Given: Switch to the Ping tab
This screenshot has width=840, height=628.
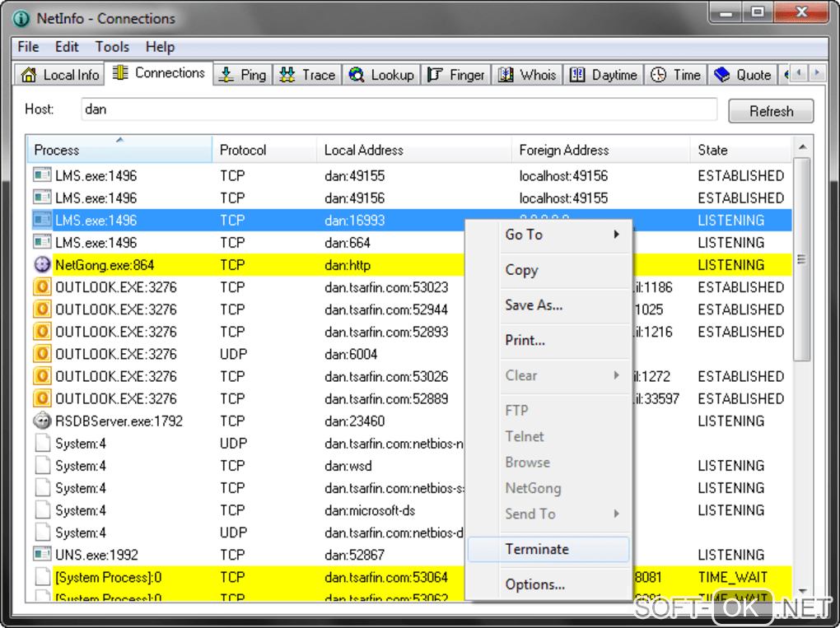Looking at the screenshot, I should 243,75.
